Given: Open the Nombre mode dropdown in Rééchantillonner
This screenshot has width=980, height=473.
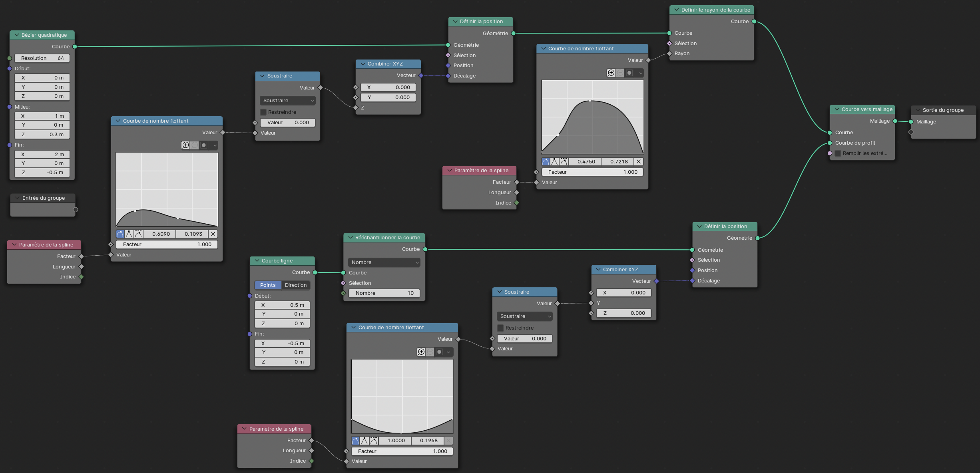Looking at the screenshot, I should [x=384, y=262].
